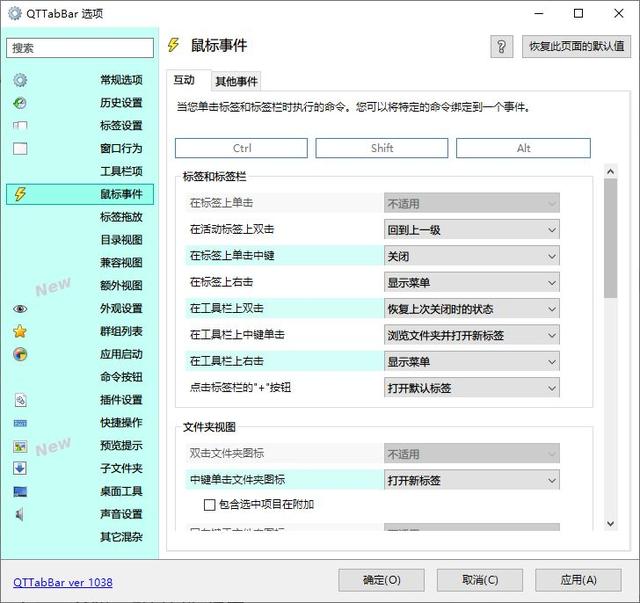The width and height of the screenshot is (640, 603).
Task: Open the 在标签上单击中键 dropdown showing 关闭
Action: 471,256
